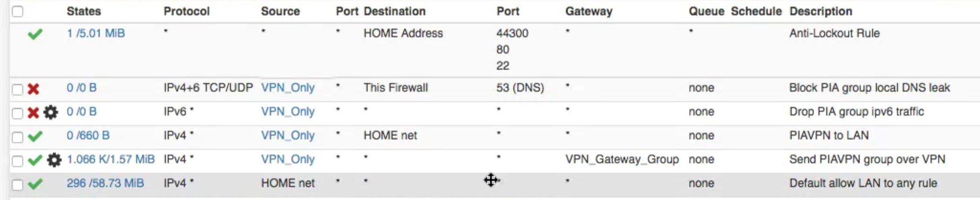Click 296 /58.73 MiB states link
Screen dimensions: 980x200
tap(105, 183)
